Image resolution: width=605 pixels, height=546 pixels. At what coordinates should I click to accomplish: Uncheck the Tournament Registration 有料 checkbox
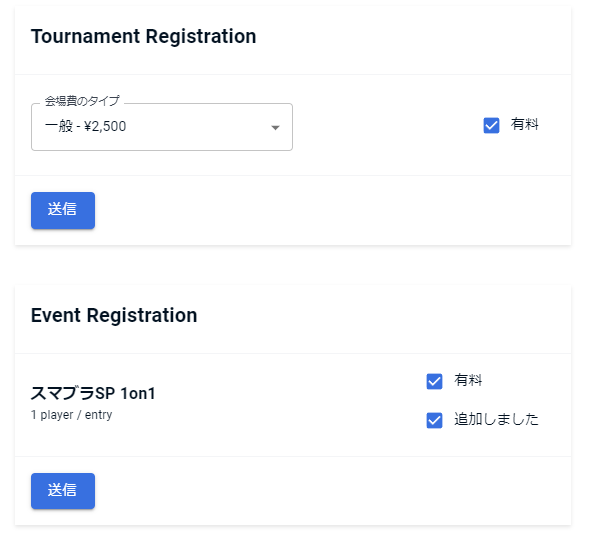tap(491, 125)
